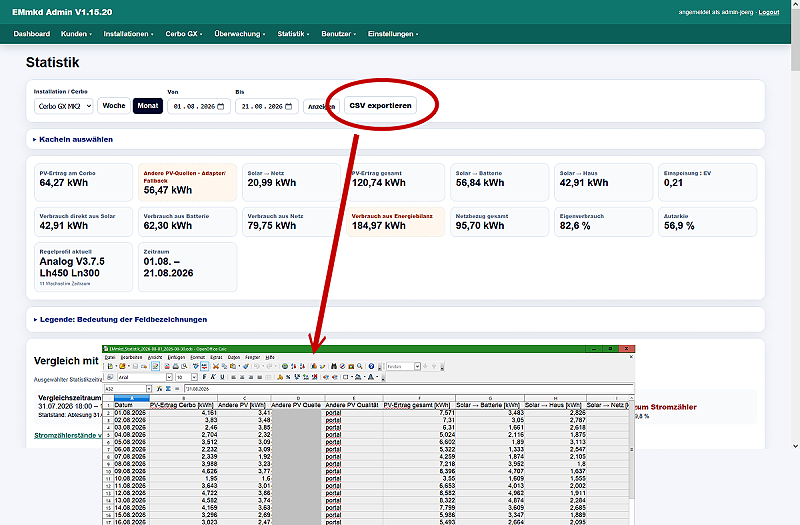Open Page Preview in Calc toolbar
The width and height of the screenshot is (800, 525).
(184, 366)
